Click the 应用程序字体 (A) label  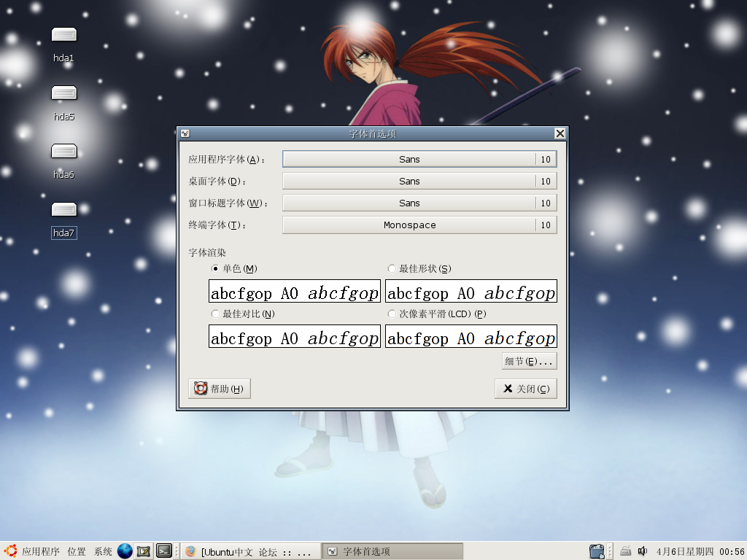tap(226, 159)
